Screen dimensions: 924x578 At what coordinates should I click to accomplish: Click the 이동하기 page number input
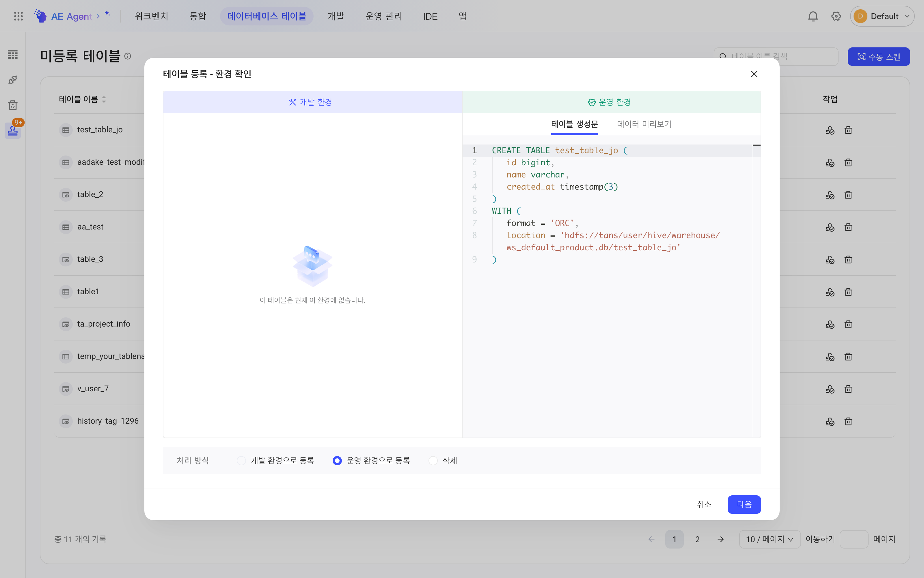[854, 539]
